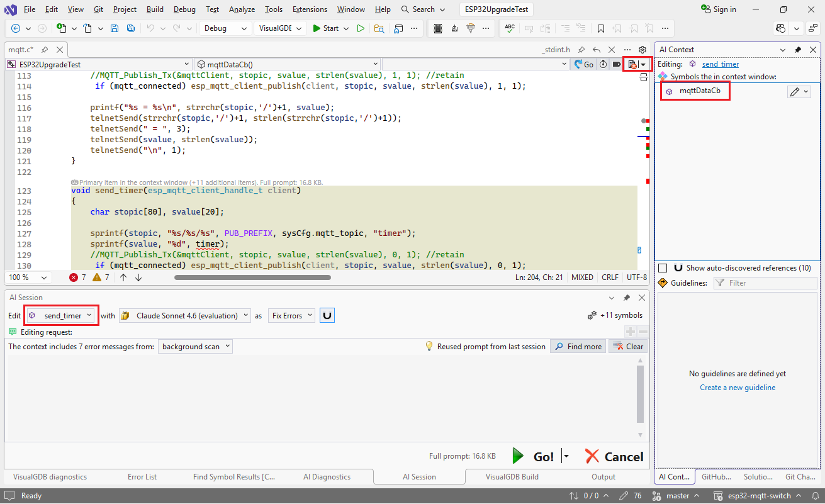
Task: Click the red-highlighted AI edit toolbar icon
Action: tap(633, 64)
